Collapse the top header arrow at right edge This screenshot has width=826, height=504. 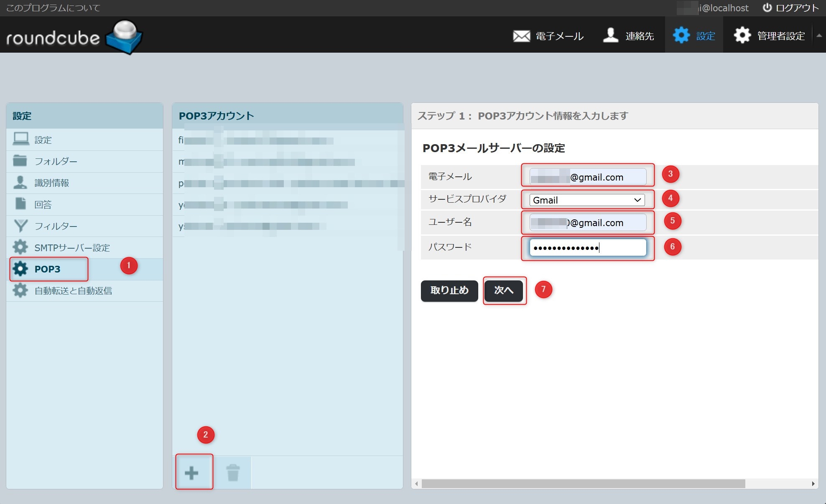(819, 36)
